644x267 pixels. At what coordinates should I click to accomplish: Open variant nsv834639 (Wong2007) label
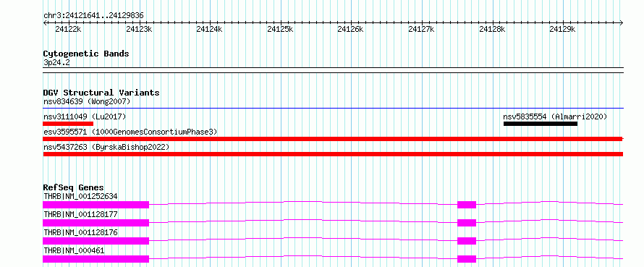tap(87, 101)
